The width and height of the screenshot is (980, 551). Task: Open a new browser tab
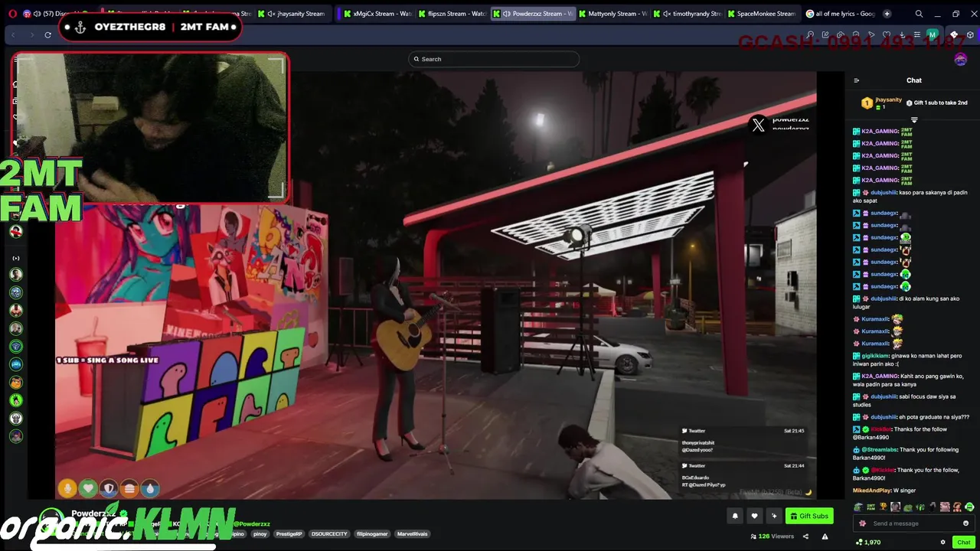pos(887,14)
